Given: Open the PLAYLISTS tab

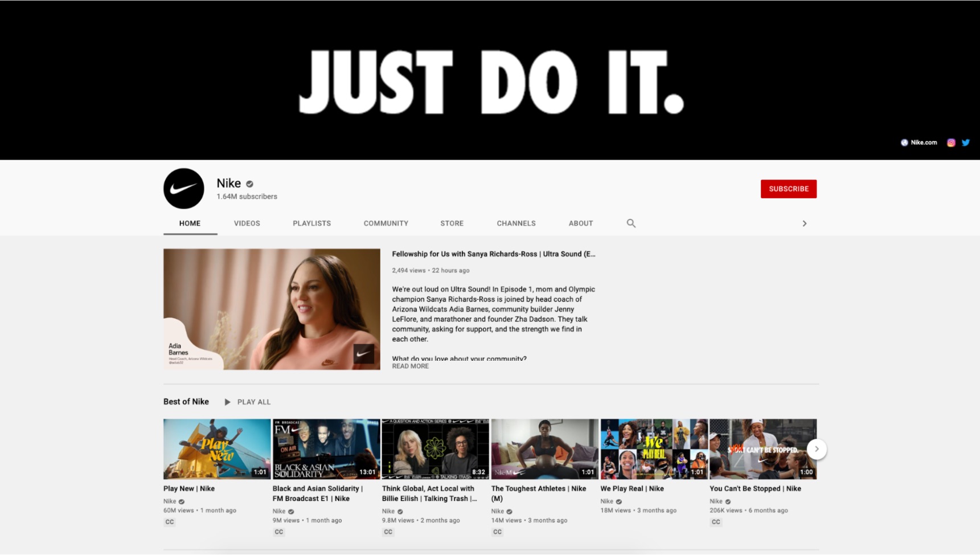Looking at the screenshot, I should click(312, 223).
